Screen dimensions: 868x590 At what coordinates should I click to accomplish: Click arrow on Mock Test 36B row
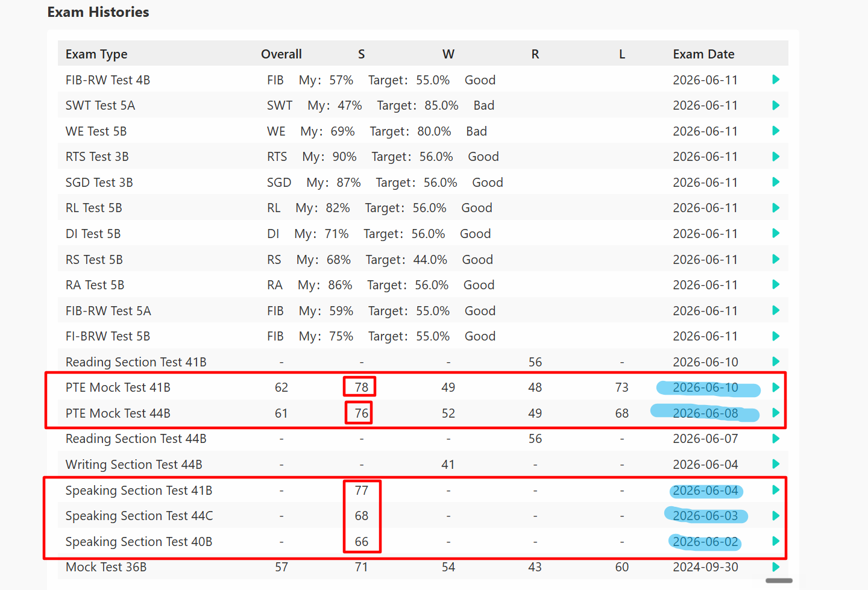pyautogui.click(x=776, y=567)
